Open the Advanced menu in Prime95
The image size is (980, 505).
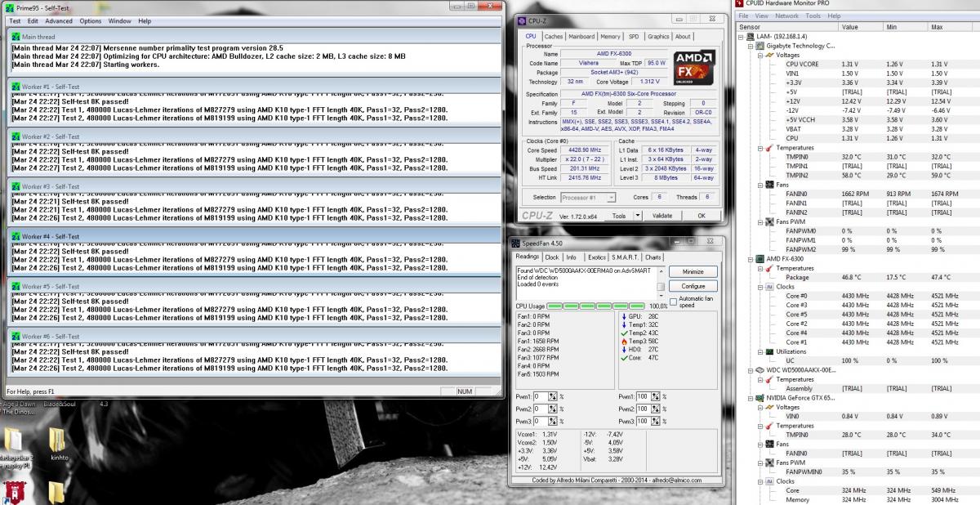click(59, 20)
